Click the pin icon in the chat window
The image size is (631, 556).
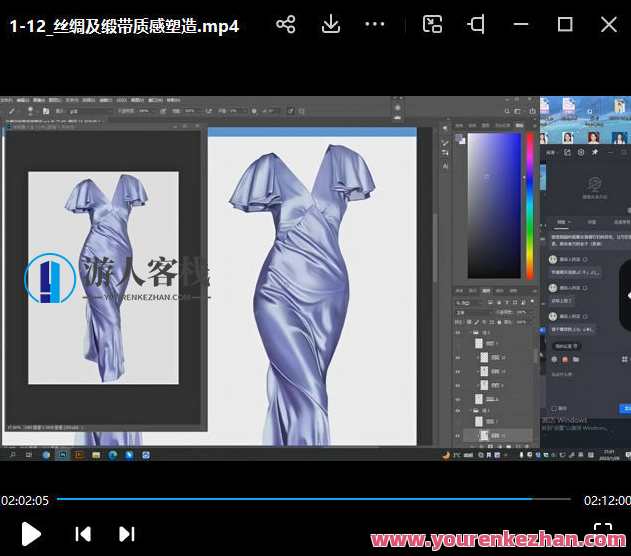click(595, 152)
